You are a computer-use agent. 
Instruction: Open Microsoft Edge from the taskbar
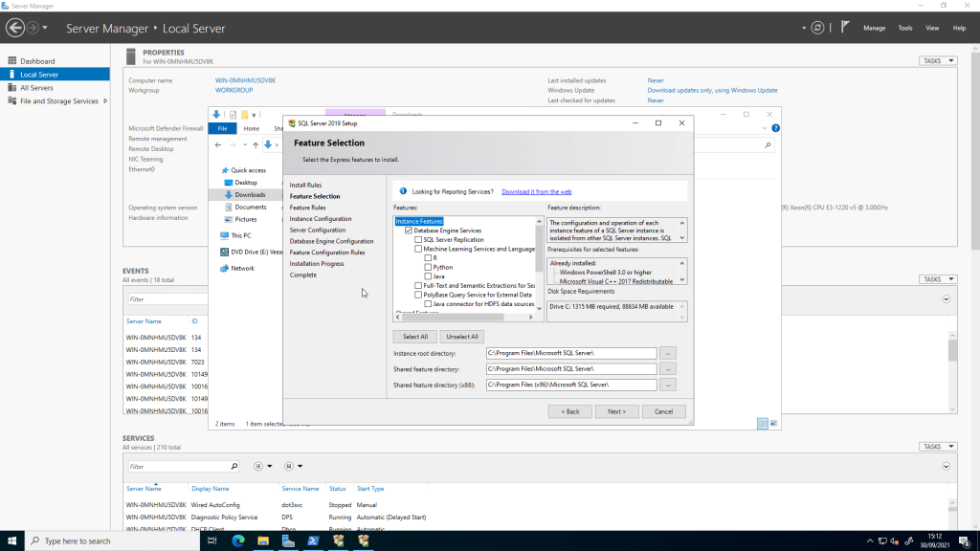pyautogui.click(x=237, y=540)
